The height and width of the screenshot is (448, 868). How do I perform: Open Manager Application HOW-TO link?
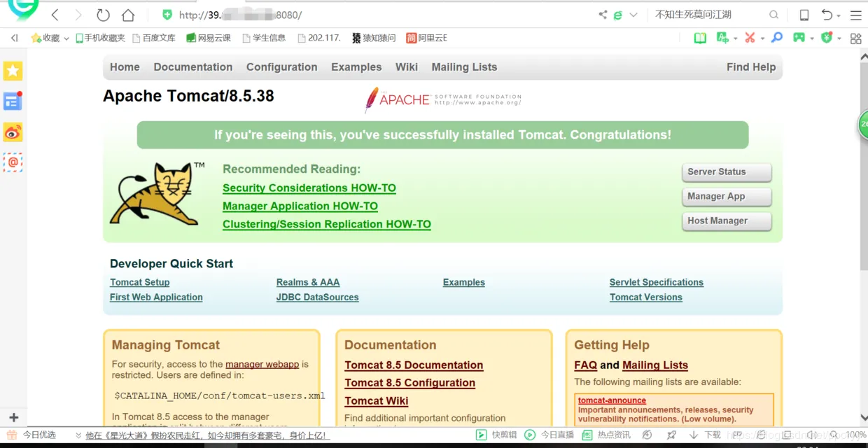(x=300, y=206)
